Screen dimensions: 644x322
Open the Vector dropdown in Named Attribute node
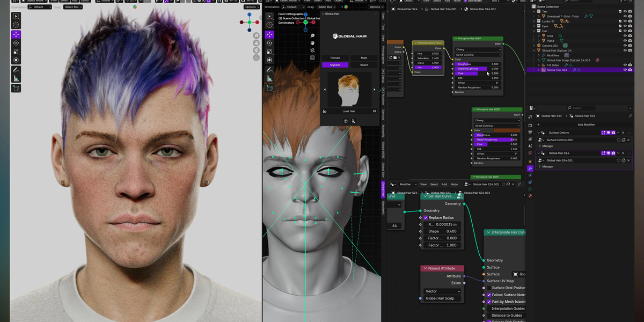(442, 291)
